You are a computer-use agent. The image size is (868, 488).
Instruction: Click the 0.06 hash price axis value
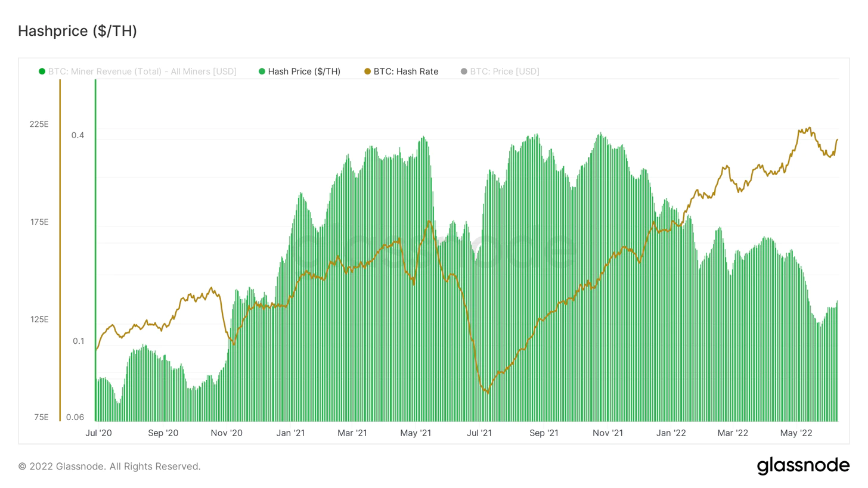click(75, 417)
